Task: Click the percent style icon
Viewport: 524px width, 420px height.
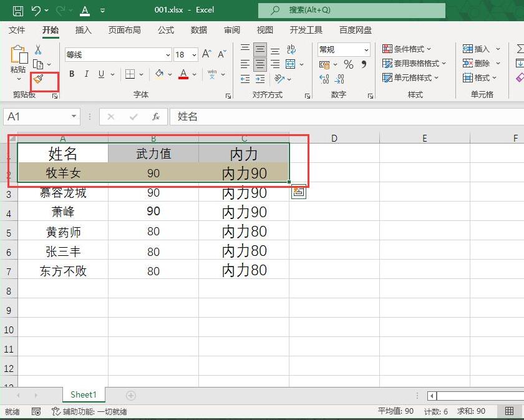Action: (348, 64)
